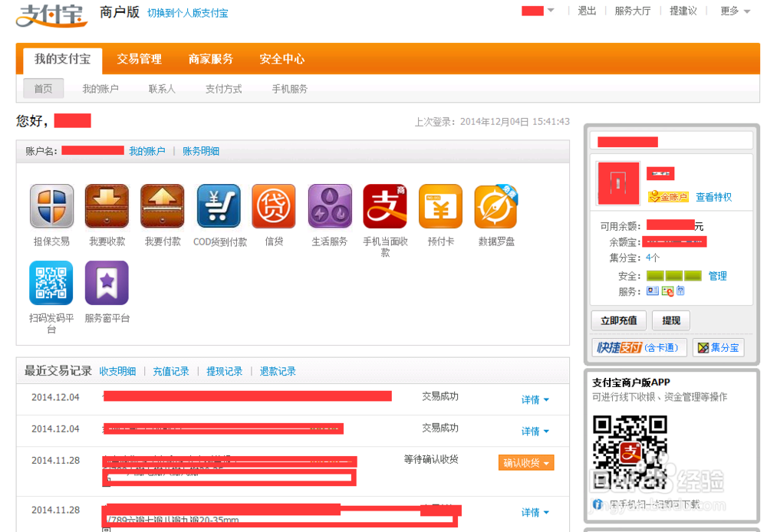Click the COD货到付款 cart icon
This screenshot has width=767, height=532.
pyautogui.click(x=218, y=205)
